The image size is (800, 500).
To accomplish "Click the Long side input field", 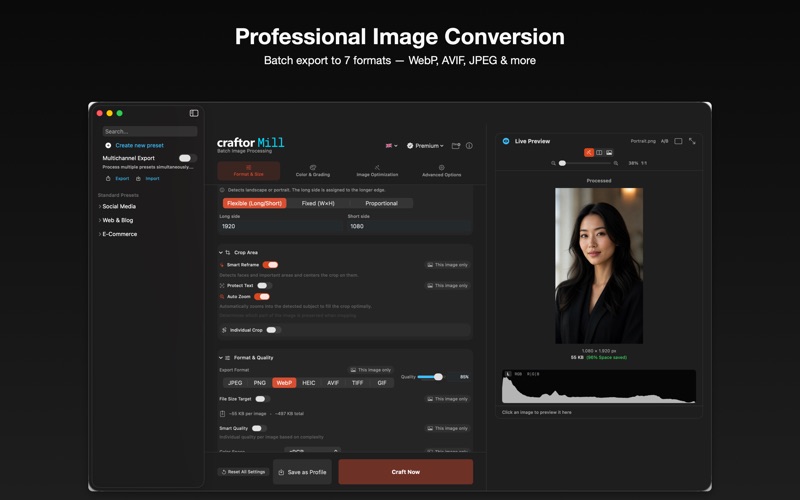I will (281, 227).
